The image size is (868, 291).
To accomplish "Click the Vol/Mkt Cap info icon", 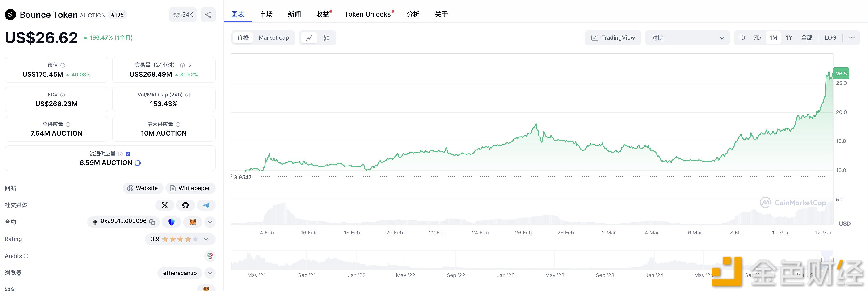I will coord(188,95).
